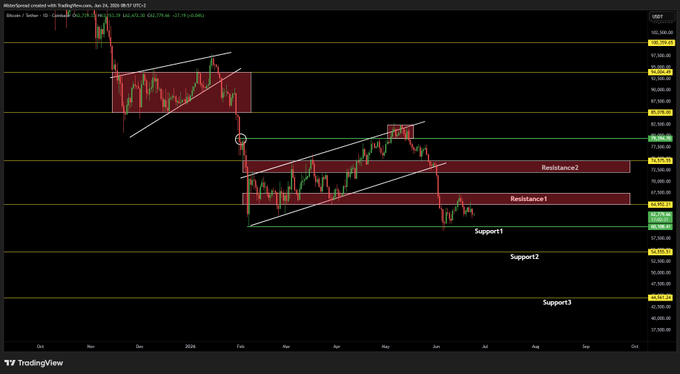Select the 94,004.49 yellow price label
Image resolution: width=680 pixels, height=374 pixels.
click(661, 72)
